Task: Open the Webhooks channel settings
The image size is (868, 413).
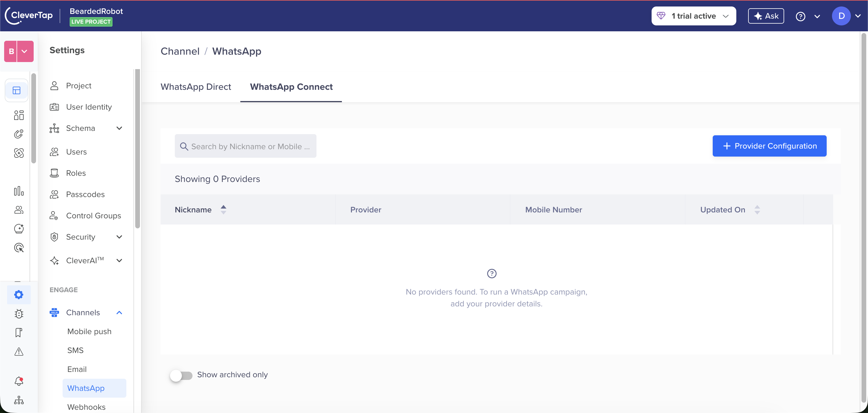Action: point(86,407)
